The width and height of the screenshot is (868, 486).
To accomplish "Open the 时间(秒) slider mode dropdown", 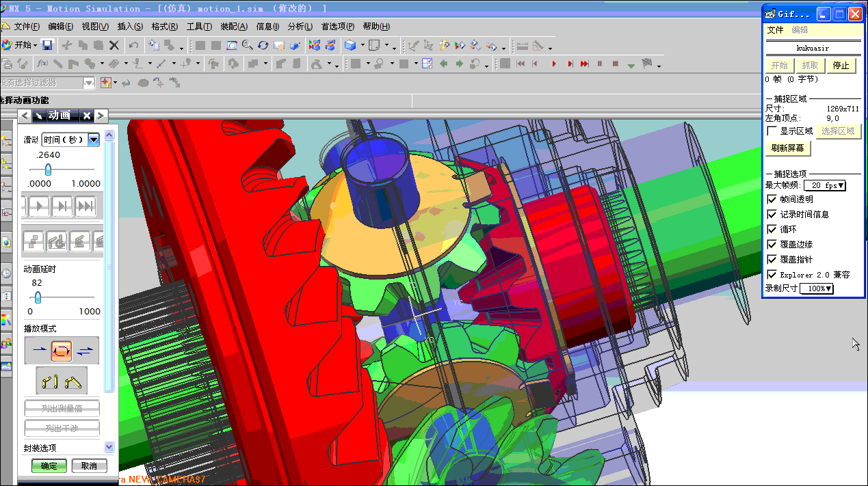I will click(70, 139).
